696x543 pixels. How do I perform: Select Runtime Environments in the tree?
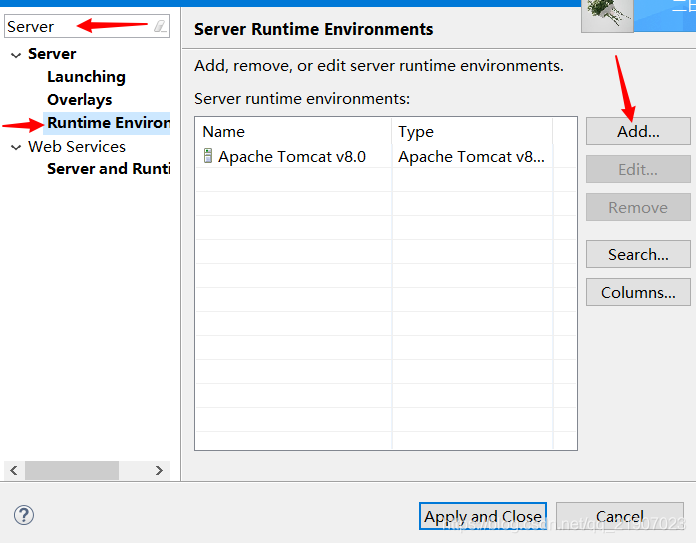[108, 123]
